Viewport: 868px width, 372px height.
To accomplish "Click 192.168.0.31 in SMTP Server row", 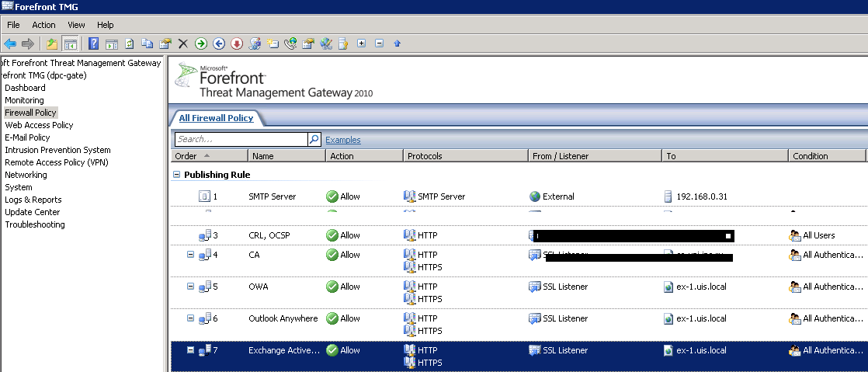I will (702, 196).
